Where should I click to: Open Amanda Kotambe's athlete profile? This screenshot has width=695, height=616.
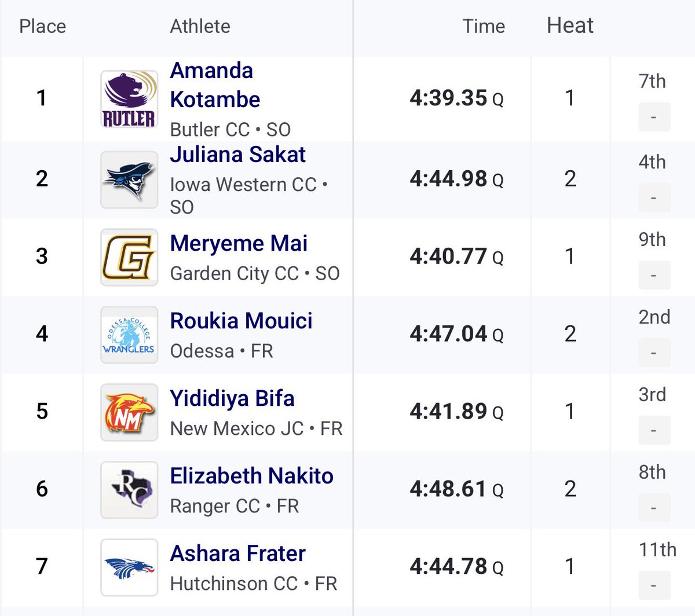click(x=215, y=85)
